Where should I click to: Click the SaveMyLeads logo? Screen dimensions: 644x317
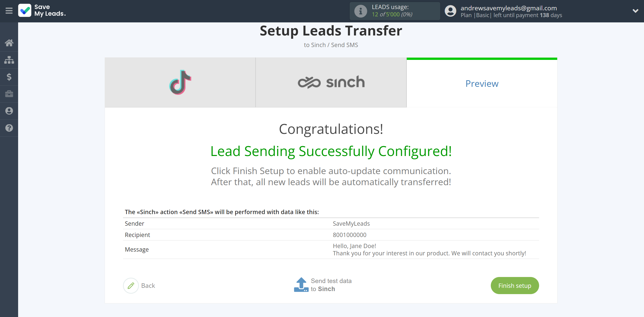pyautogui.click(x=42, y=11)
